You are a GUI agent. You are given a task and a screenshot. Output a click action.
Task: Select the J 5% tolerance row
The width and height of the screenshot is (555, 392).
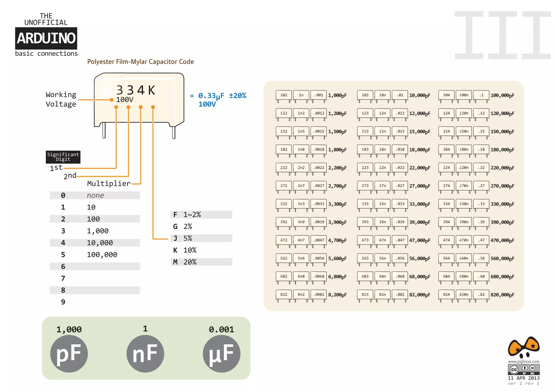pos(201,238)
